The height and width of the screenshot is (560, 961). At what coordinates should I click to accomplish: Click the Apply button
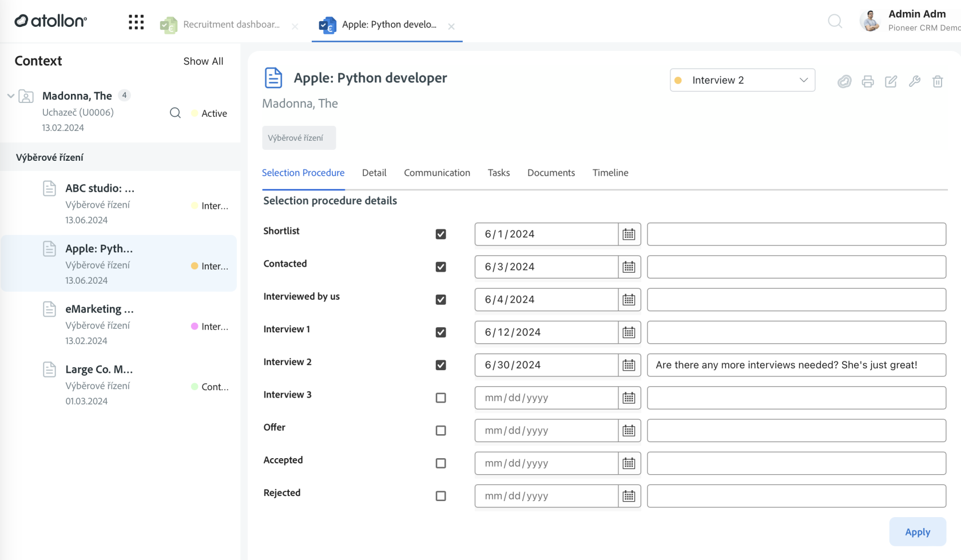pos(918,532)
